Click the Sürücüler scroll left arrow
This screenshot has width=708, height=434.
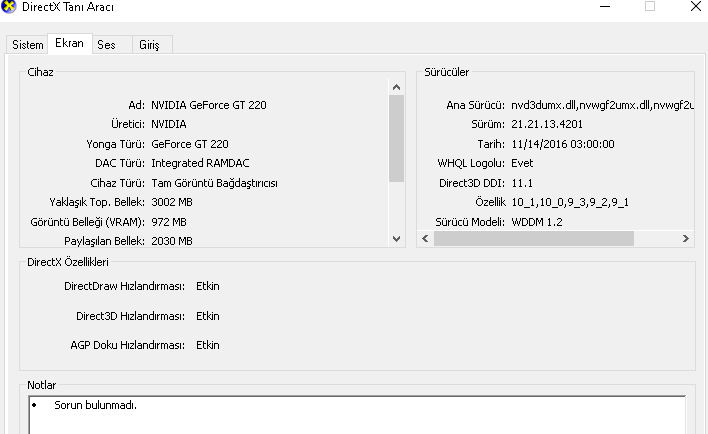pyautogui.click(x=425, y=238)
